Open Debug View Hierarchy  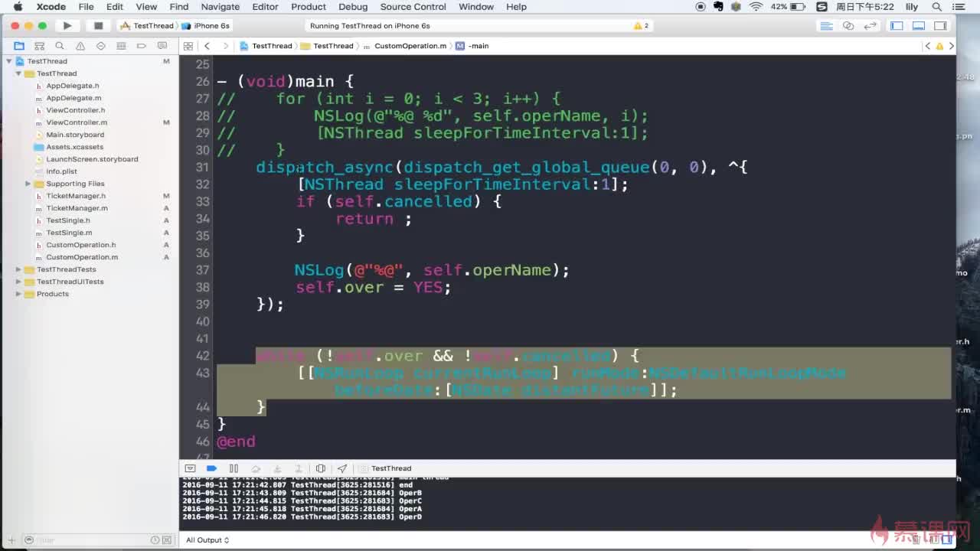click(321, 468)
